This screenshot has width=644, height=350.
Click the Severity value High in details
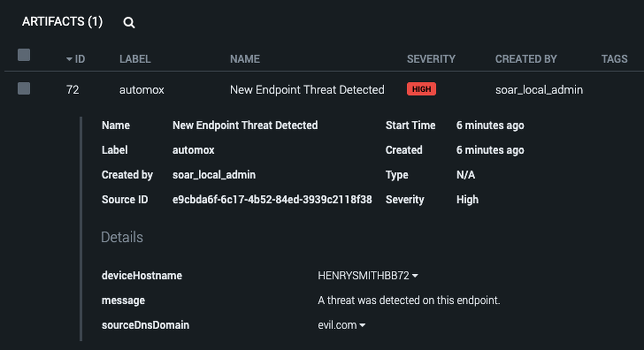click(467, 200)
